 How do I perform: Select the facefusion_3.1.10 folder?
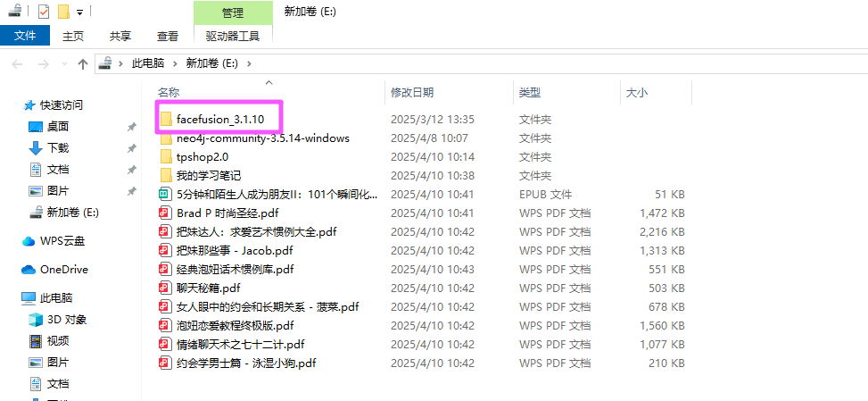pyautogui.click(x=220, y=119)
